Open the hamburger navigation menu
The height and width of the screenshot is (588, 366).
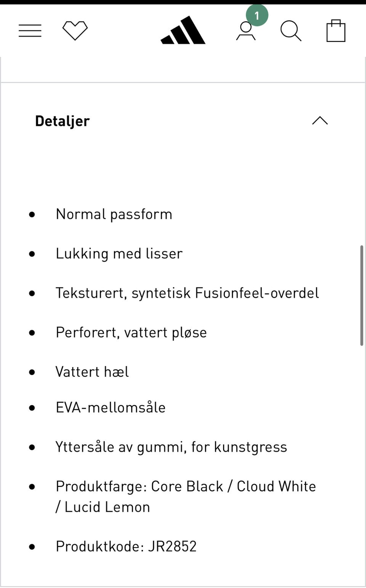(x=30, y=31)
